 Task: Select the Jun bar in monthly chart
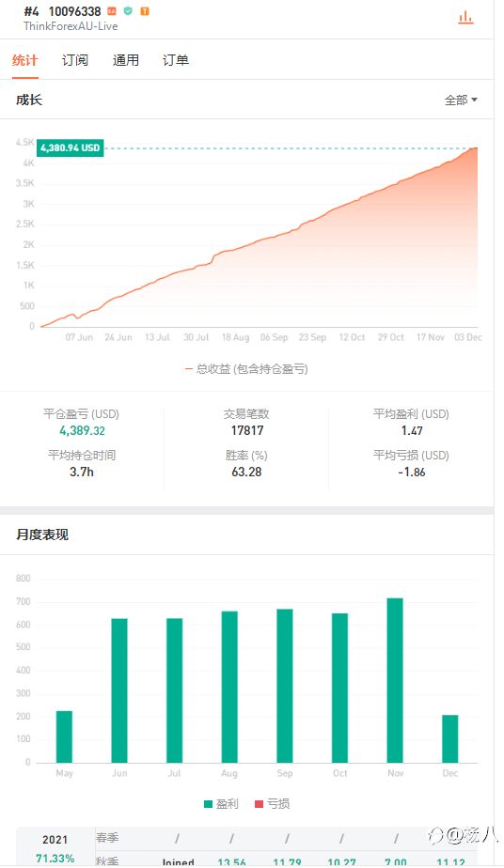pos(119,690)
